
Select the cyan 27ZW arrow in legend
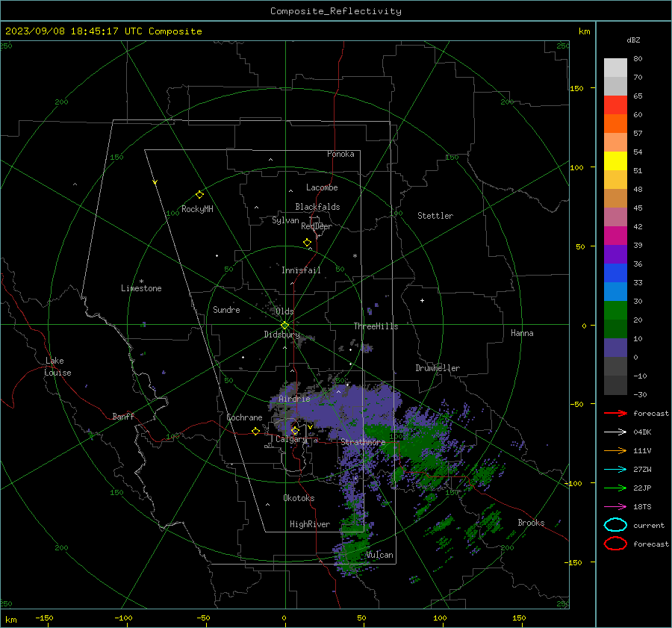615,470
